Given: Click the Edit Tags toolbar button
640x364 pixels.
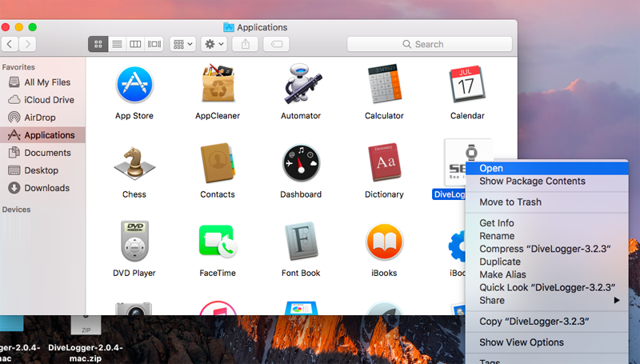Looking at the screenshot, I should coord(276,44).
